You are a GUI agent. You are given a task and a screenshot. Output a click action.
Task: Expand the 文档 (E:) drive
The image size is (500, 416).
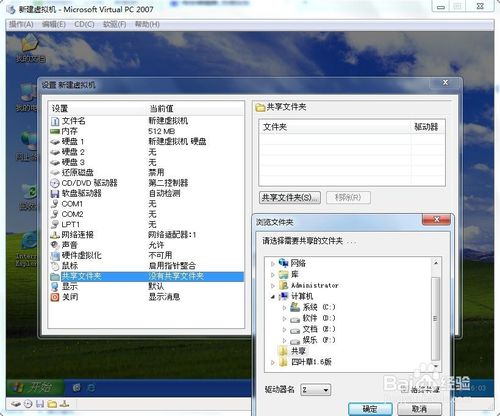(x=284, y=329)
